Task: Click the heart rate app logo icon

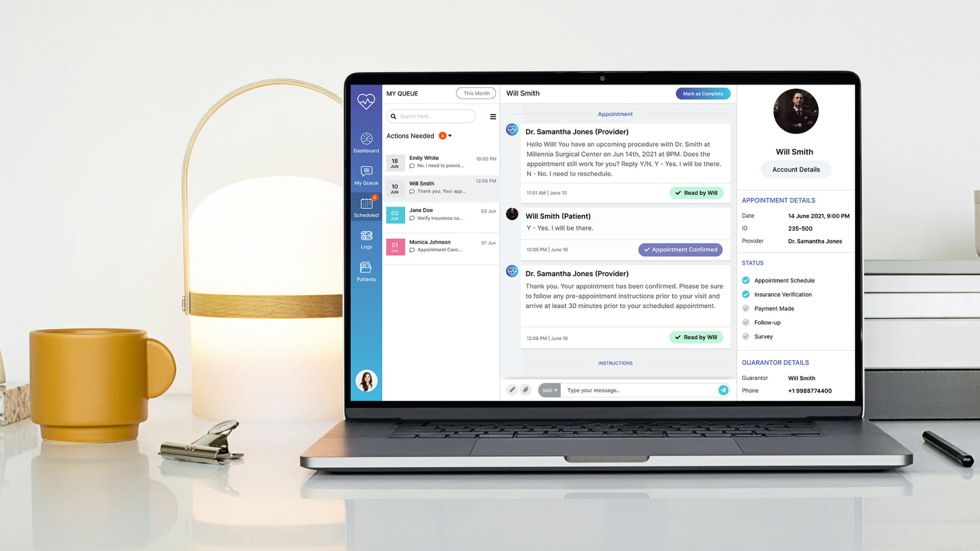Action: point(365,101)
